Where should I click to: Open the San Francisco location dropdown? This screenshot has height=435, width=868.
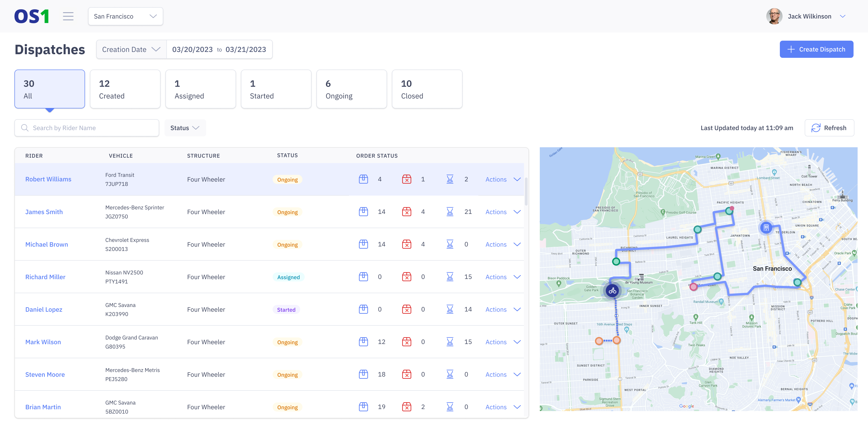[x=125, y=16]
